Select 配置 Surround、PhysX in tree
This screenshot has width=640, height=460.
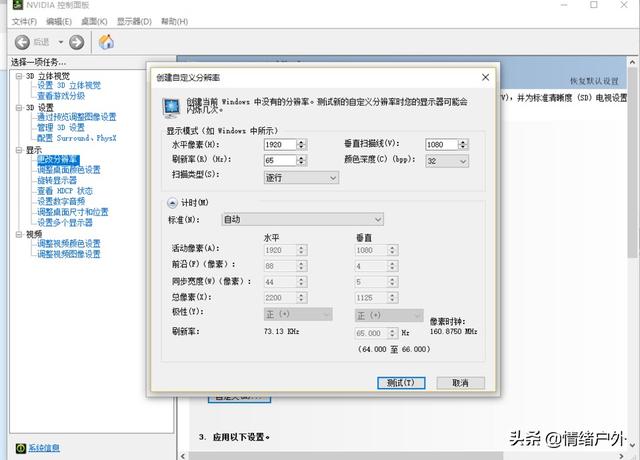point(77,138)
